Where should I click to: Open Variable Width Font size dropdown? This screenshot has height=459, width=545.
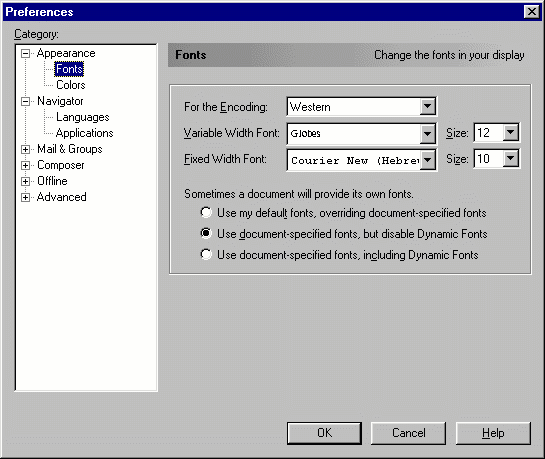tap(511, 132)
